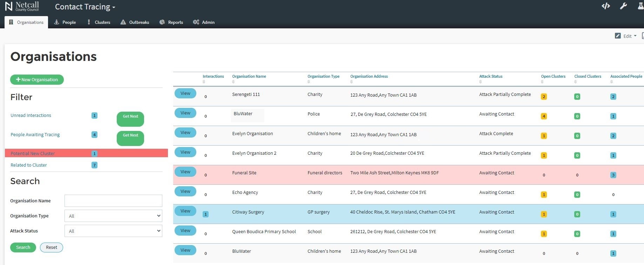Open the Reports tab
644x265 pixels.
tap(171, 22)
